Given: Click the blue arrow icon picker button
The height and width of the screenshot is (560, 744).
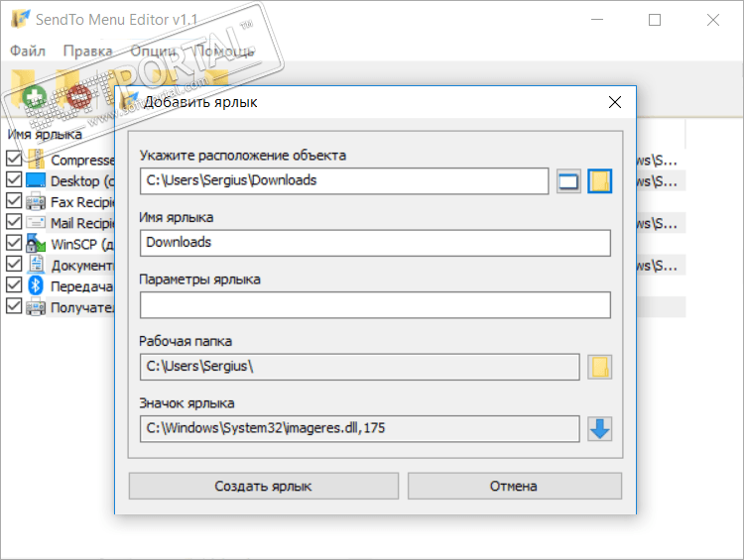Looking at the screenshot, I should coord(600,429).
